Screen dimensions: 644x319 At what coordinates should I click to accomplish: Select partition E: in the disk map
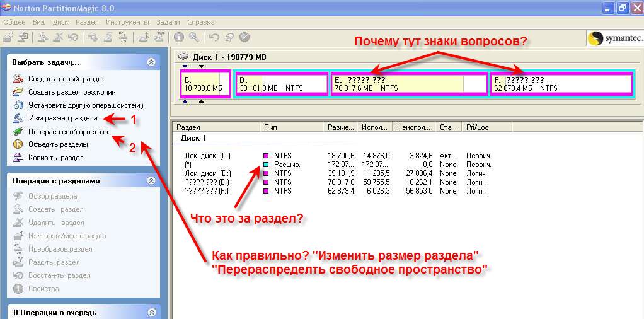[410, 84]
